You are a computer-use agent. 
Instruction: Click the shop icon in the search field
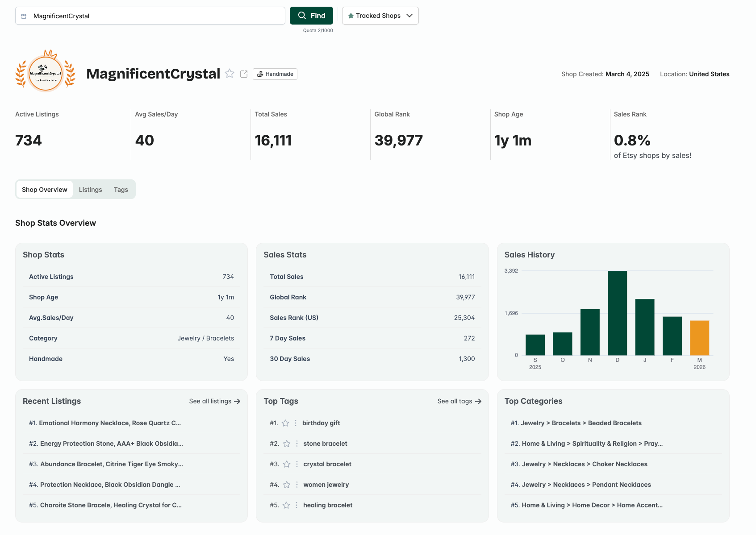[24, 16]
